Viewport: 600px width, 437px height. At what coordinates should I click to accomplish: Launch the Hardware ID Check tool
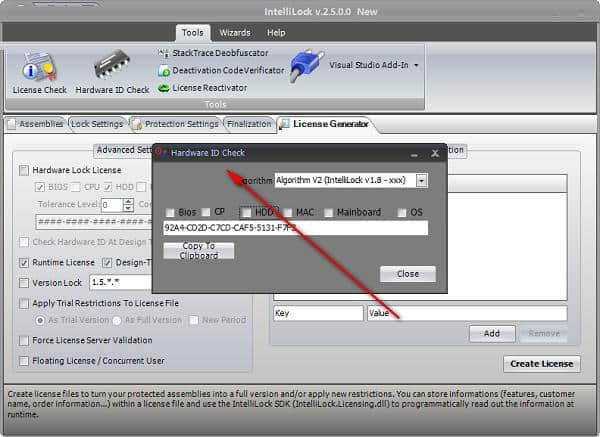(x=112, y=71)
